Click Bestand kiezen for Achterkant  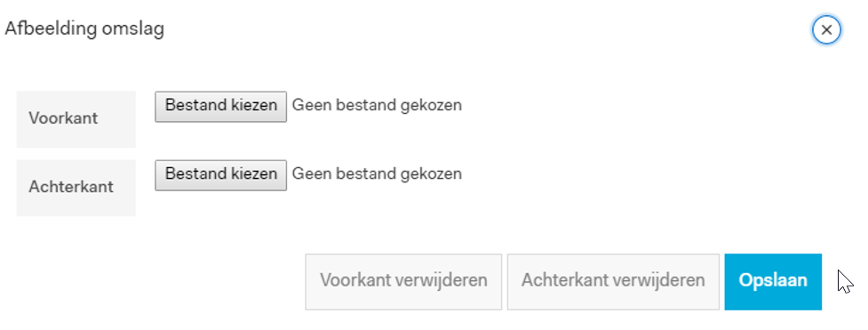click(x=221, y=175)
